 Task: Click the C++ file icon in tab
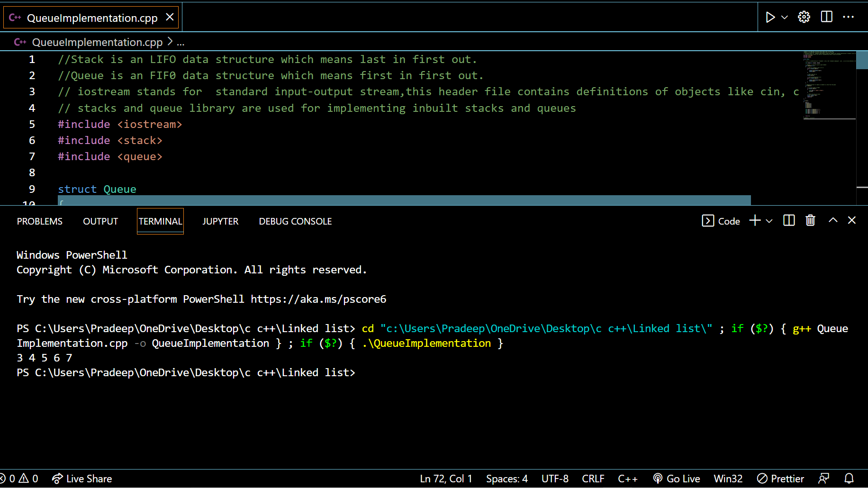click(x=15, y=18)
